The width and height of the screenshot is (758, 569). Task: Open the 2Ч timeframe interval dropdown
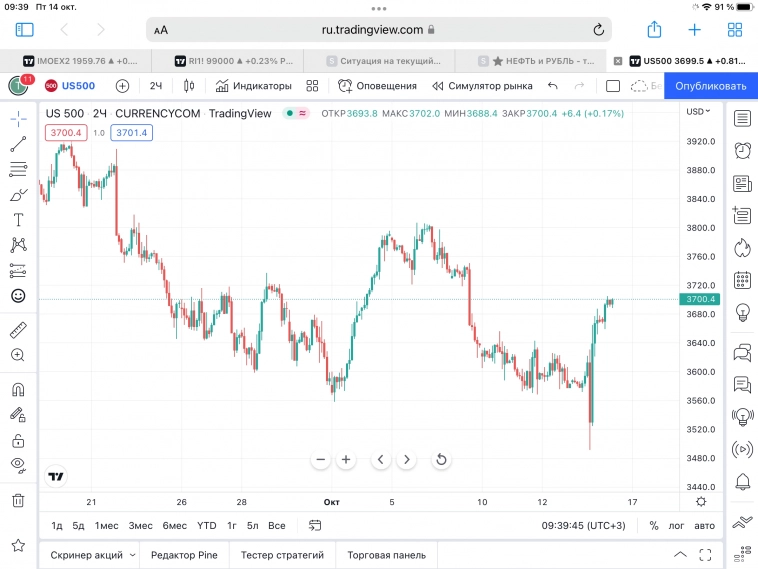coord(156,86)
